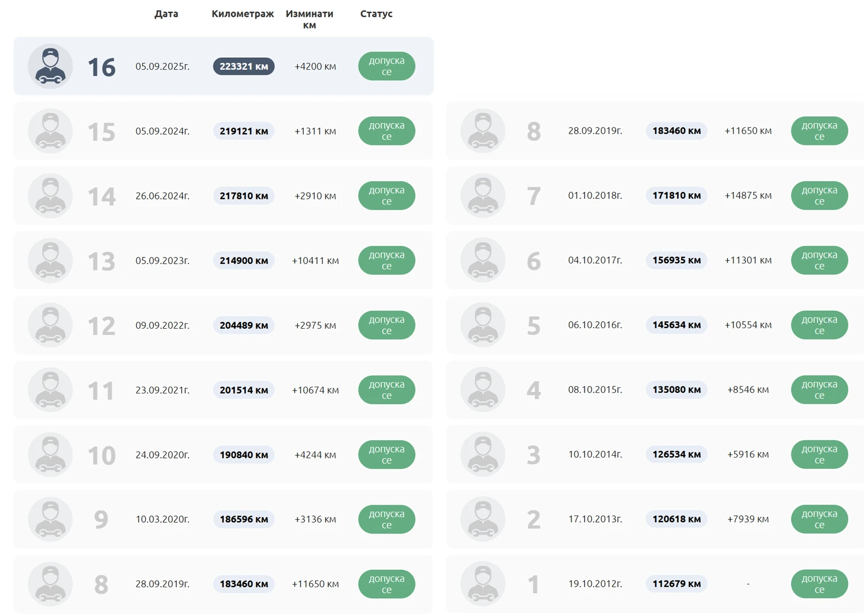864x616 pixels.
Task: Click the mechanic icon for inspection 16
Action: click(x=50, y=66)
